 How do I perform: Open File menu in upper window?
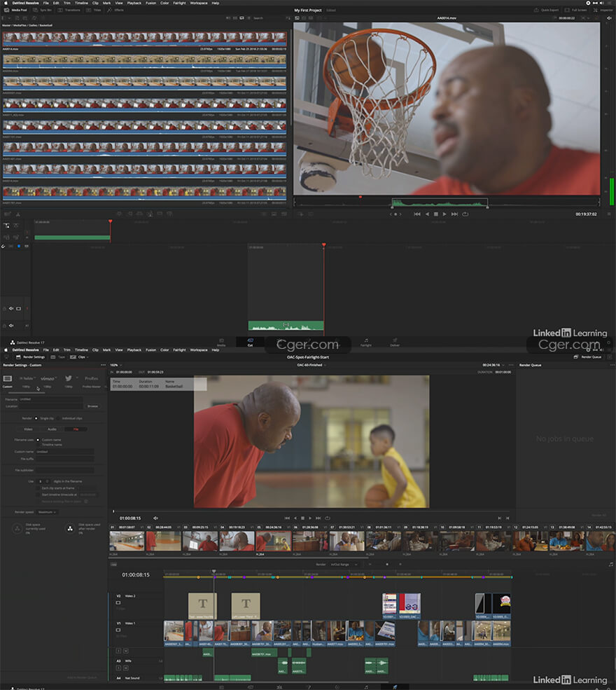coord(45,3)
